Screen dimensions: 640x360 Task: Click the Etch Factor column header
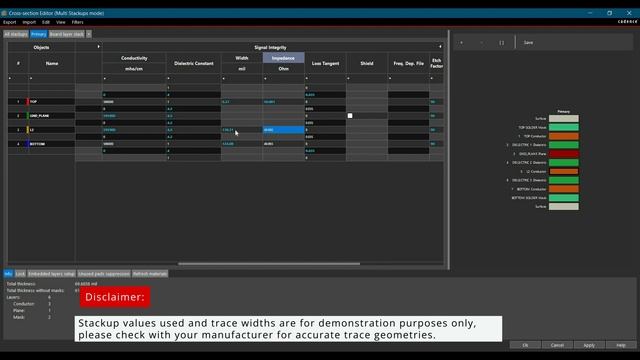(436, 63)
